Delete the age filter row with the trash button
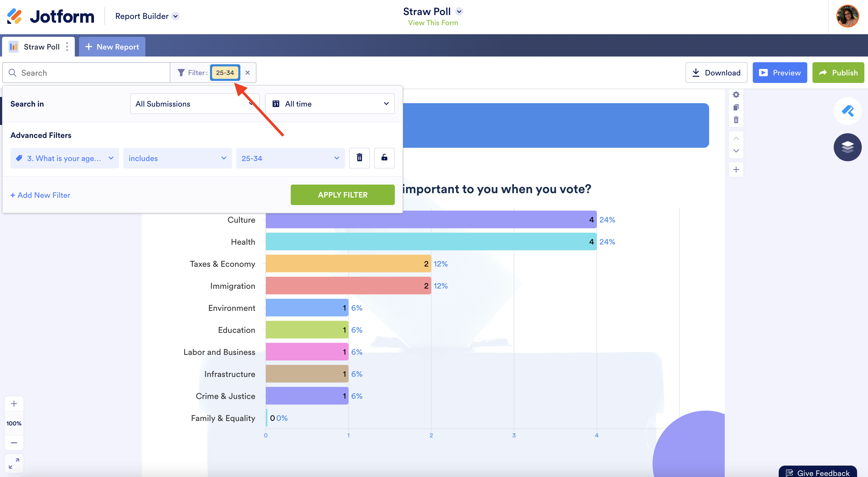This screenshot has height=477, width=868. coord(359,158)
